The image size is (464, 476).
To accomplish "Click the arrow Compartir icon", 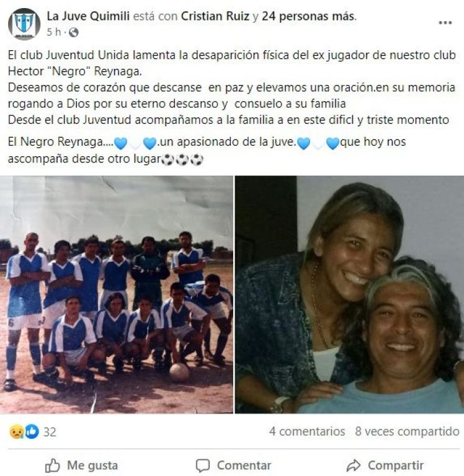I will coord(354,465).
